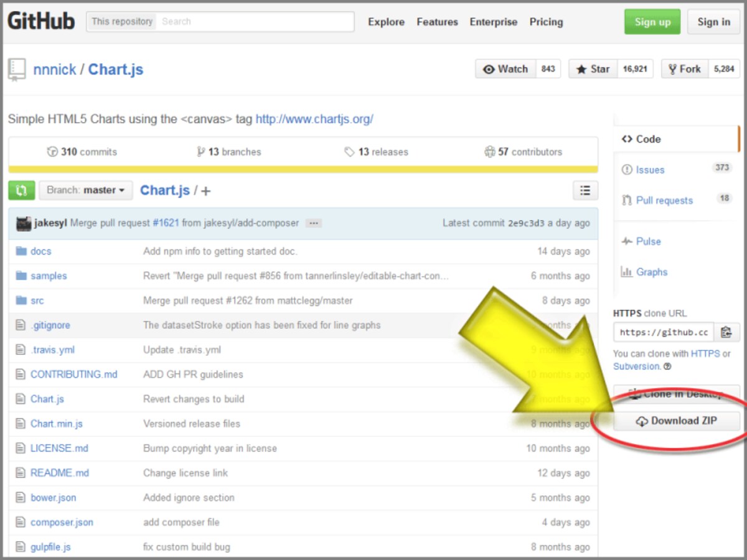The width and height of the screenshot is (747, 560).
Task: Open Enterprise in top navigation
Action: (x=493, y=22)
